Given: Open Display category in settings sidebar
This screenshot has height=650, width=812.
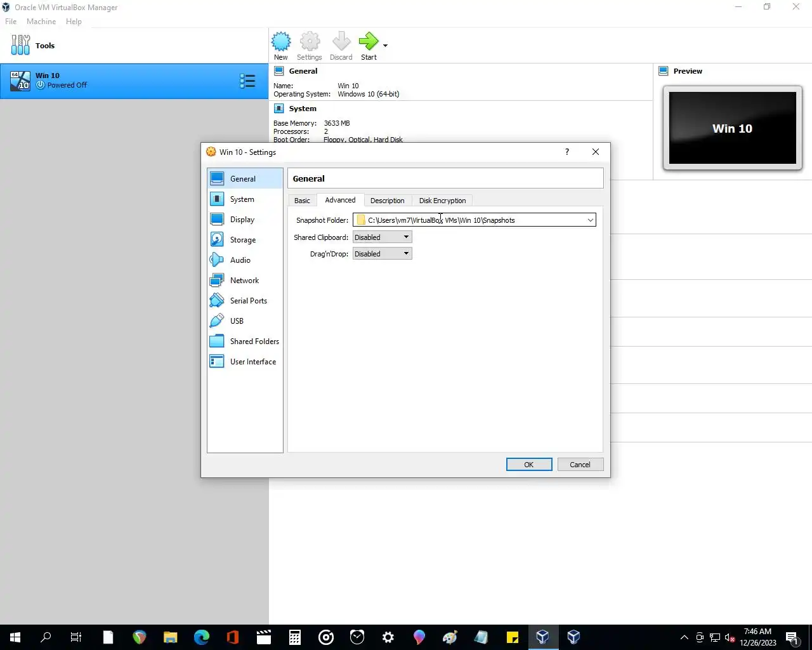Looking at the screenshot, I should tap(245, 219).
